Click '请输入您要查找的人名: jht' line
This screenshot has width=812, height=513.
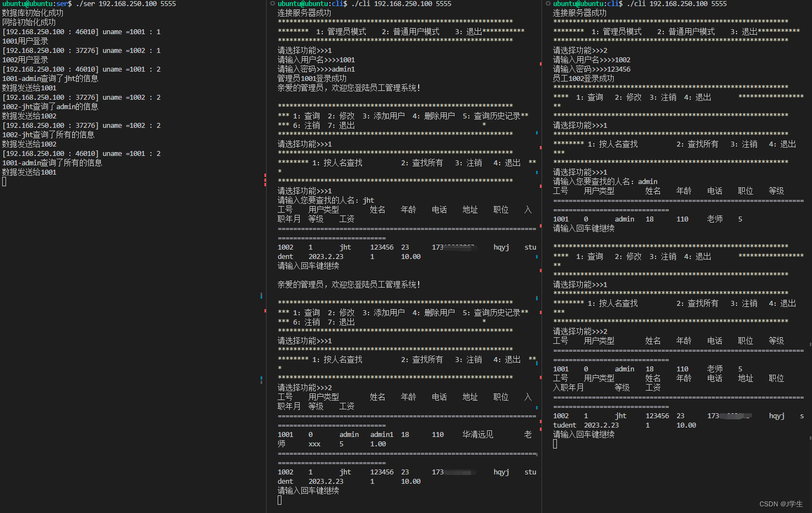[326, 201]
